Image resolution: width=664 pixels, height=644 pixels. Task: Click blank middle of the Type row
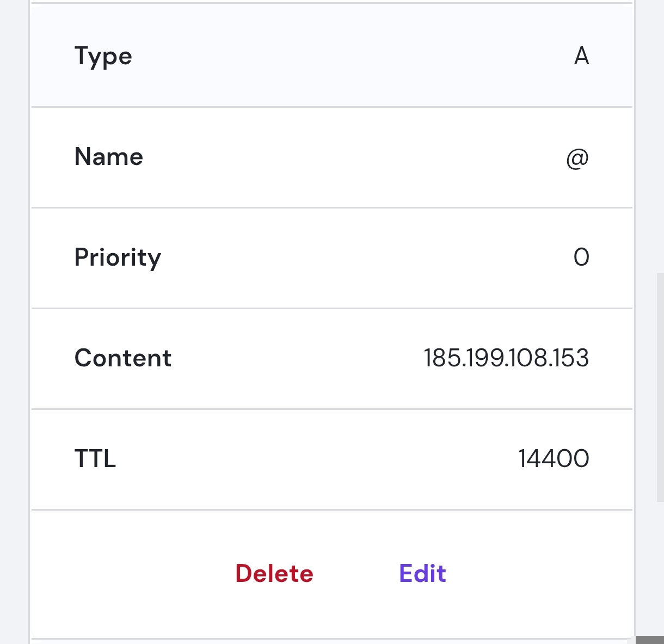[x=332, y=56]
